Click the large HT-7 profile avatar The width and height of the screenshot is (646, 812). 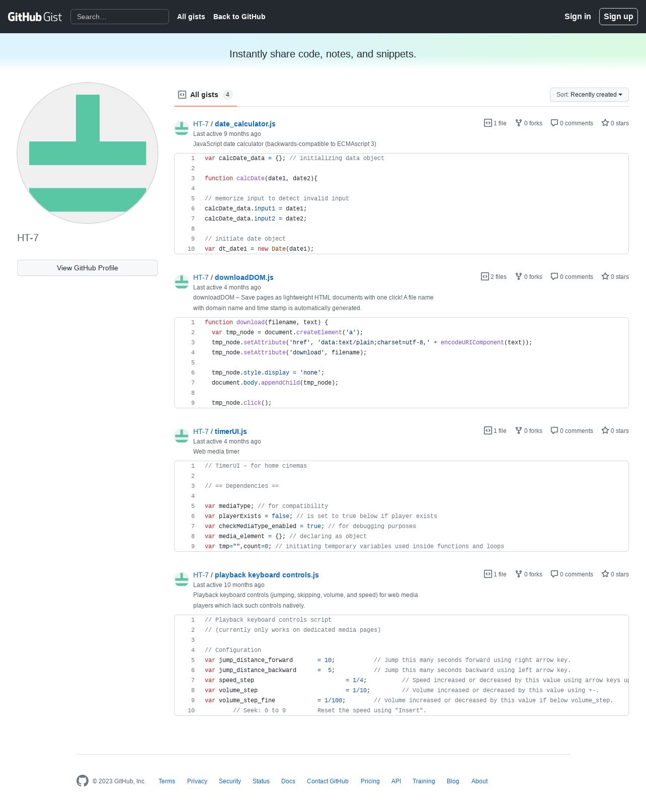click(x=88, y=153)
